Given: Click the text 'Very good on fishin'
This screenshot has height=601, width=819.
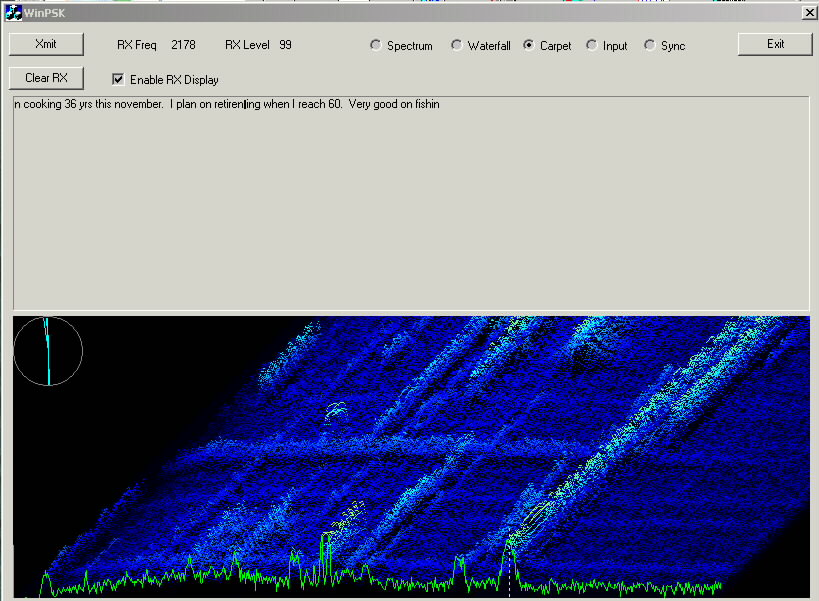Looking at the screenshot, I should click(x=394, y=104).
